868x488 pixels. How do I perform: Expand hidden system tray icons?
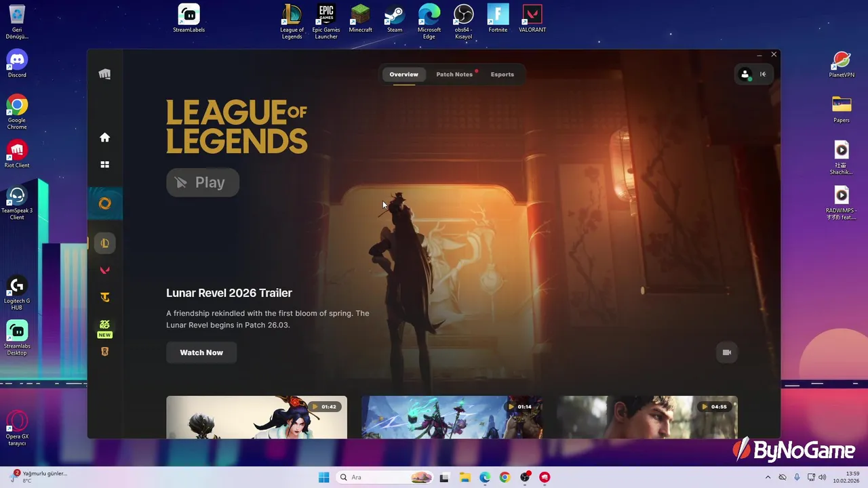(x=768, y=477)
